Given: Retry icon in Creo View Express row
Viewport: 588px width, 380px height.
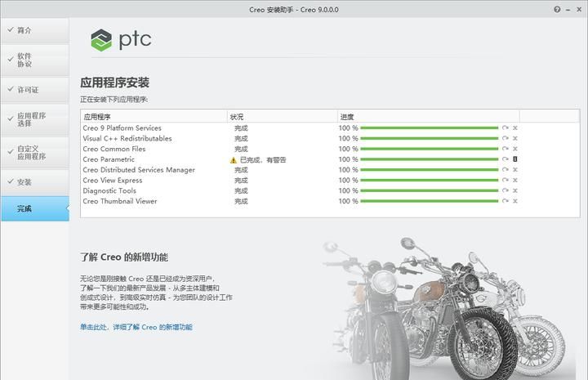Looking at the screenshot, I should click(506, 180).
